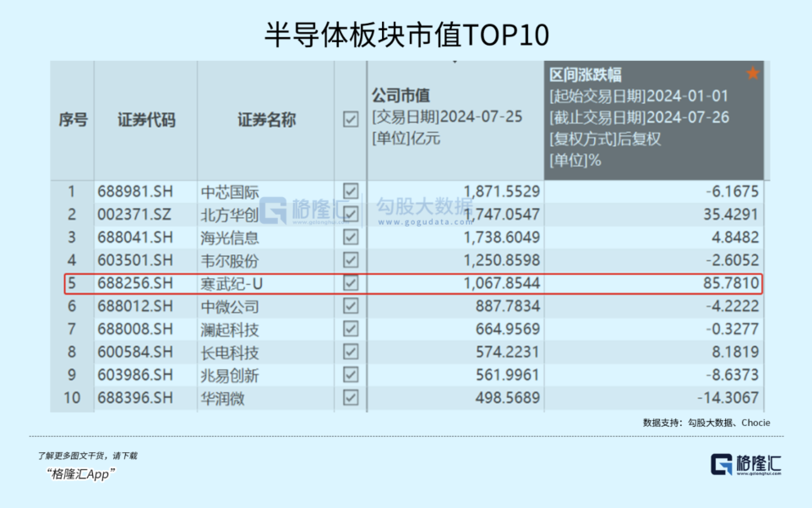Viewport: 812px width, 508px height.
Task: Toggle the select-all checkbox in the header
Action: pyautogui.click(x=351, y=120)
